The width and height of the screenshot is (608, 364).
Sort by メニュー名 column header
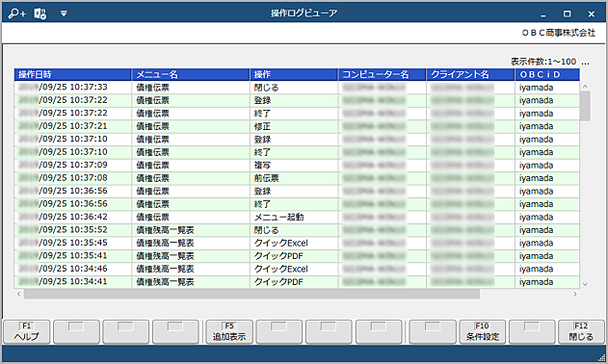point(191,74)
